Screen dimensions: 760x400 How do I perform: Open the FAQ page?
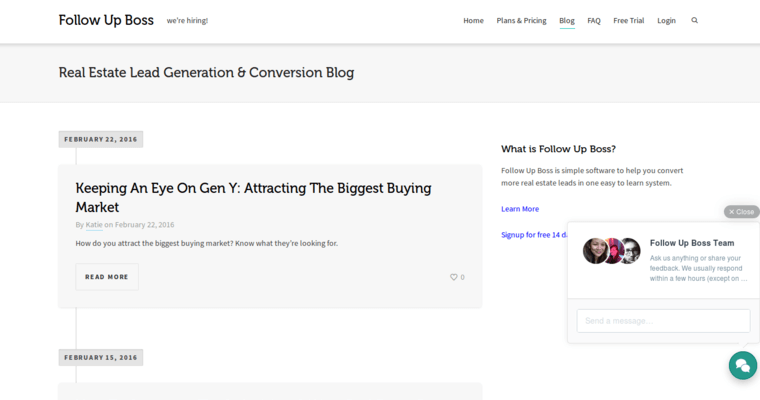[x=594, y=20]
